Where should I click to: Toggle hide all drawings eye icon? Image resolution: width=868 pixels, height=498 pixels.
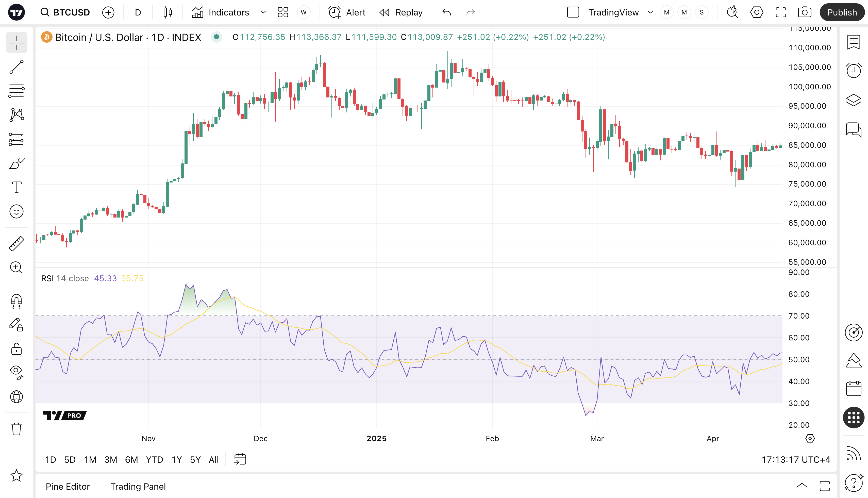pyautogui.click(x=16, y=371)
